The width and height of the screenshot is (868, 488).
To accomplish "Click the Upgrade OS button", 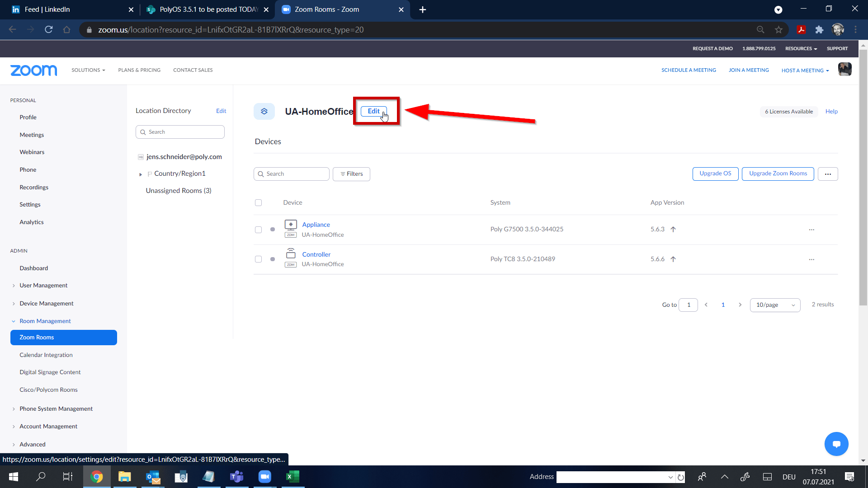I will click(715, 174).
